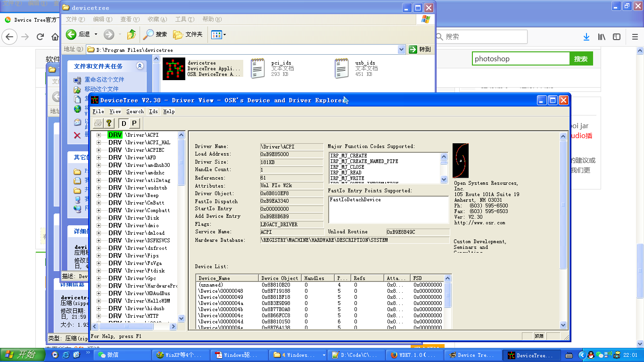Select the usb_ids text document icon
The height and width of the screenshot is (362, 644).
[342, 68]
